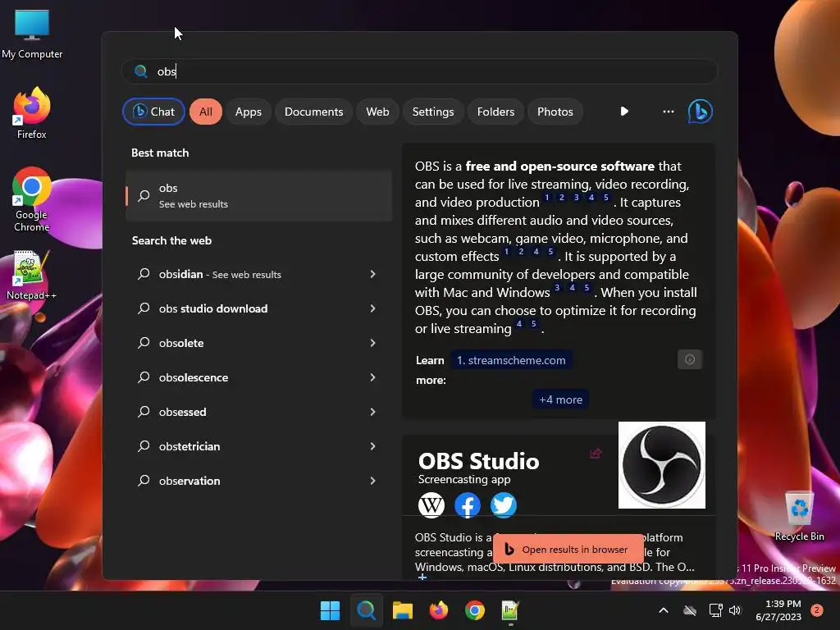Click the search box containing obs
Screen dimensions: 840x630
(420, 71)
